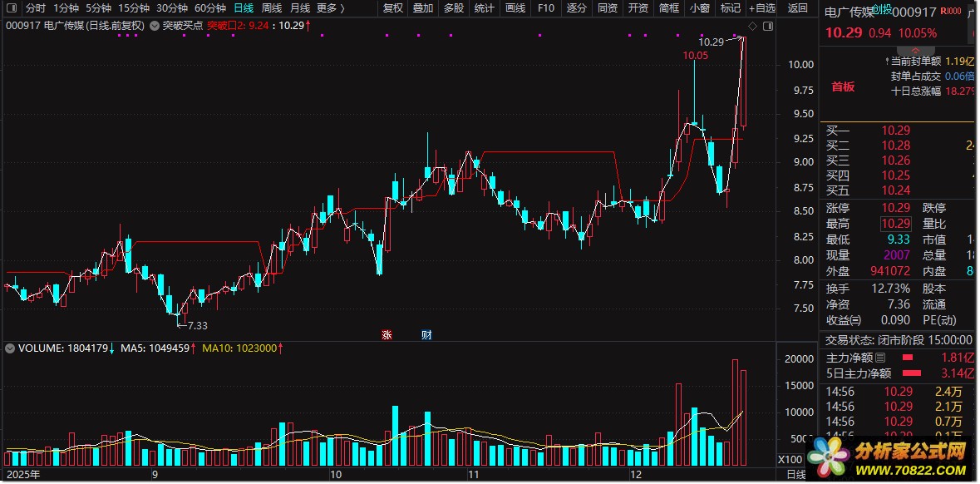The width and height of the screenshot is (980, 484).
Task: Click the 逐分 button
Action: (x=576, y=8)
